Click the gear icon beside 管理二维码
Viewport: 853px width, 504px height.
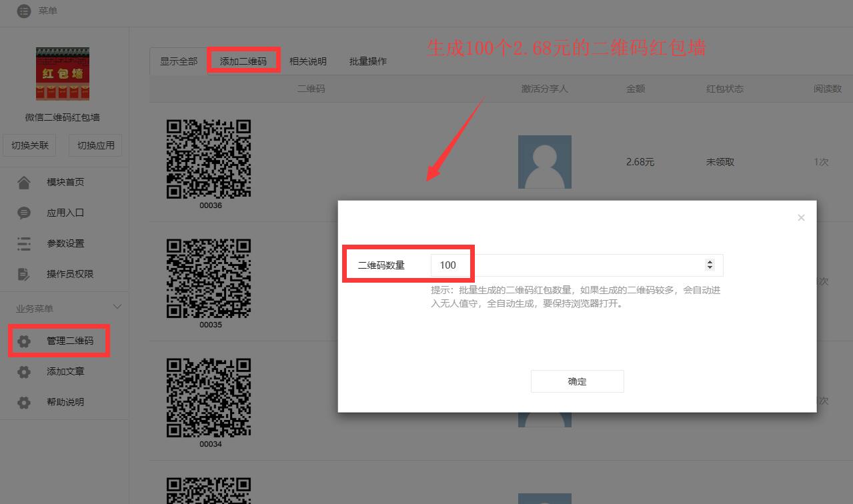pyautogui.click(x=24, y=341)
